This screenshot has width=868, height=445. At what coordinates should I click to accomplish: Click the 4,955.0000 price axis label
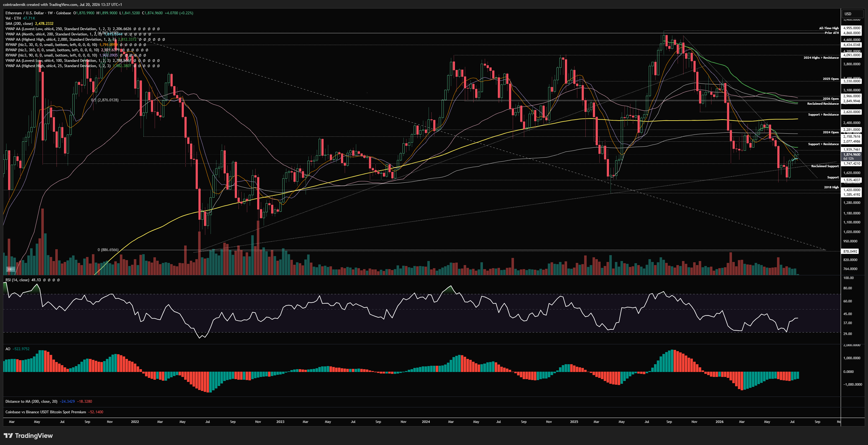point(852,28)
